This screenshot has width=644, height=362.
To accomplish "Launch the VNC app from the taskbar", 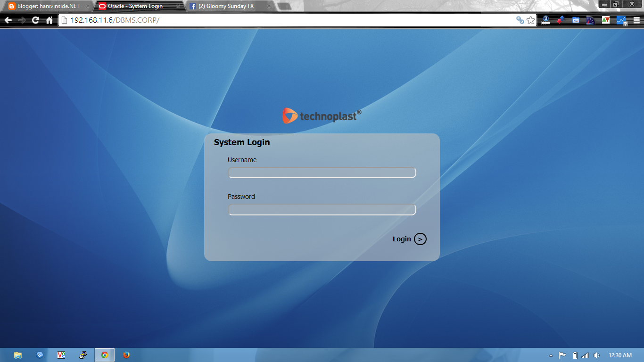I will pos(61,355).
